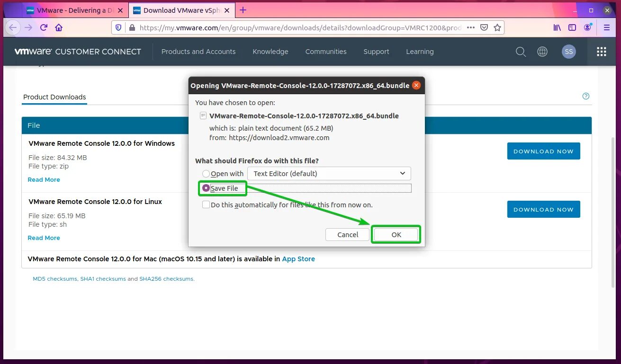Select the Save File radio button
This screenshot has height=364, width=621.
pos(206,188)
